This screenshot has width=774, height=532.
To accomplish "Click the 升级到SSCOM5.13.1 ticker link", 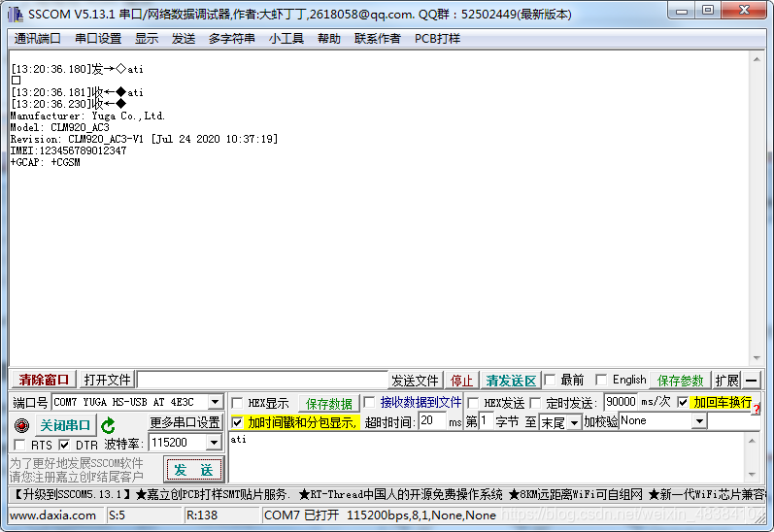I will [x=72, y=494].
